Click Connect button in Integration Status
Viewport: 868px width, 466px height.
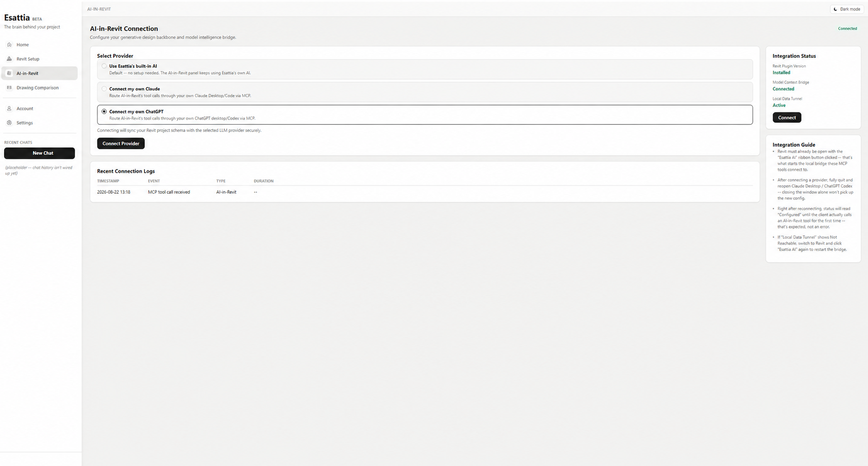[787, 118]
